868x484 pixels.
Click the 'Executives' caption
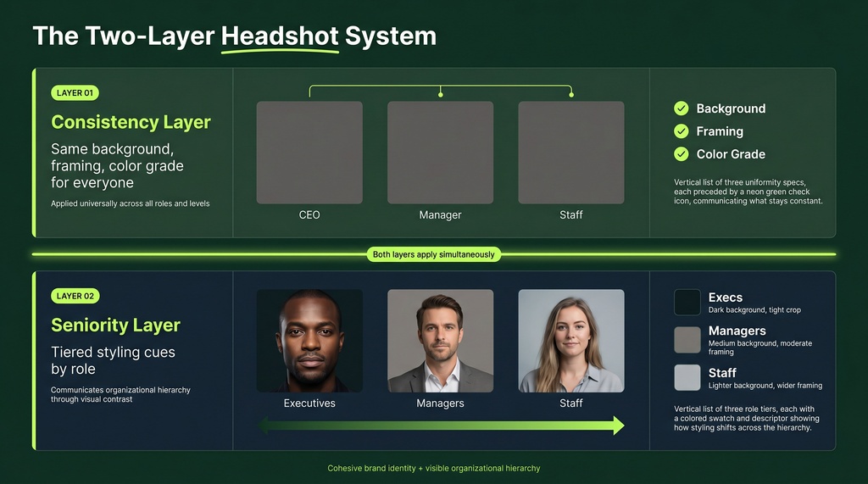coord(309,403)
